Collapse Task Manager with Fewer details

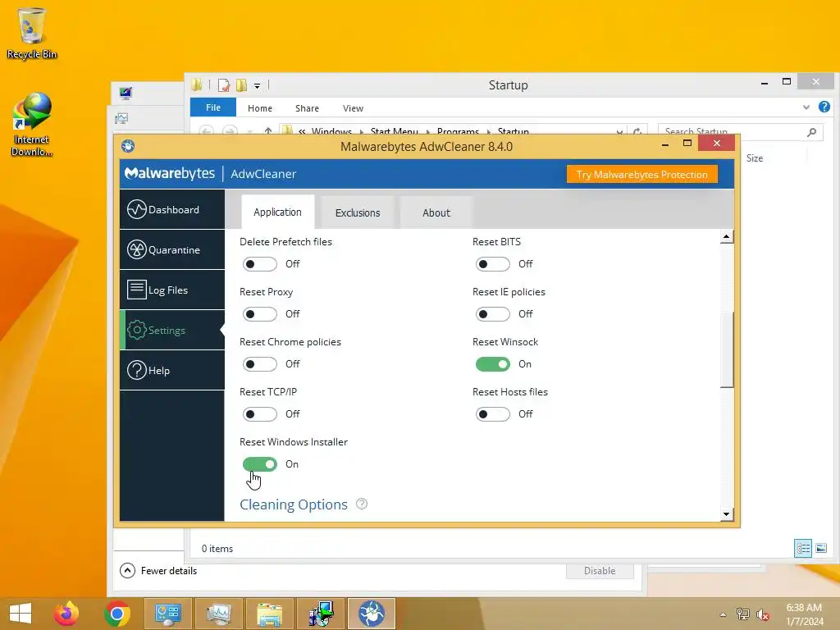[158, 571]
